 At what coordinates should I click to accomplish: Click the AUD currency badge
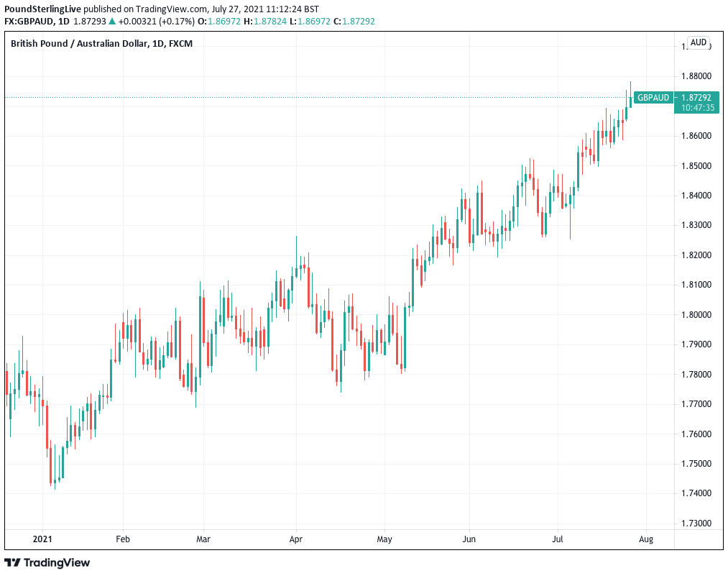[698, 42]
